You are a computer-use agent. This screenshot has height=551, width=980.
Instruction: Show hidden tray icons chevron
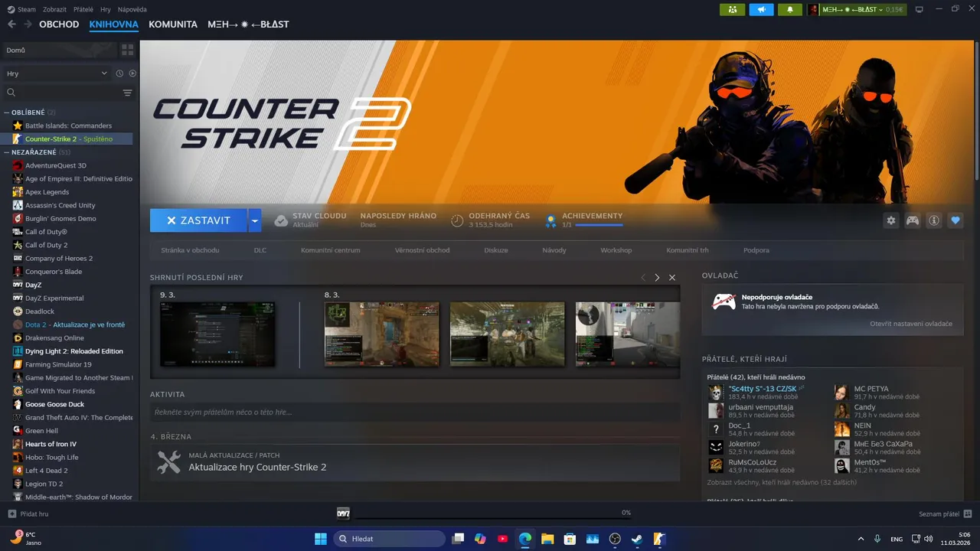[x=861, y=539]
